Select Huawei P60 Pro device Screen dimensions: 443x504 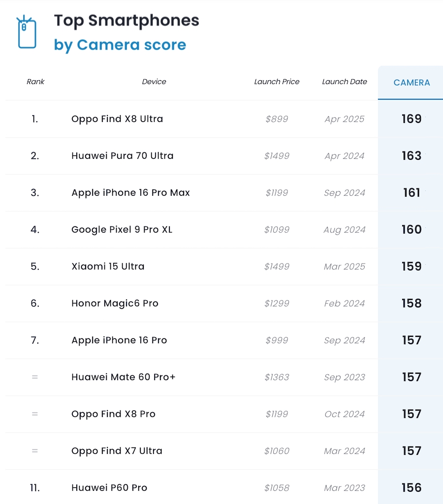[109, 488]
